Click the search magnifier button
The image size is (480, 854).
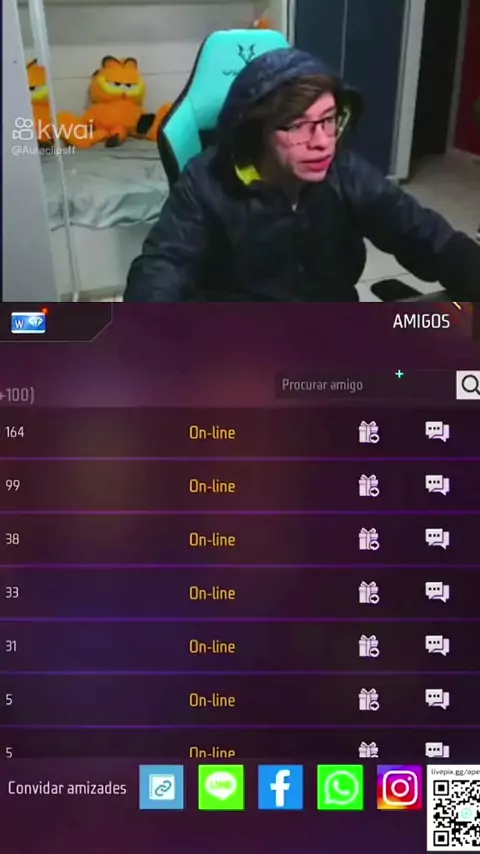[x=469, y=385]
